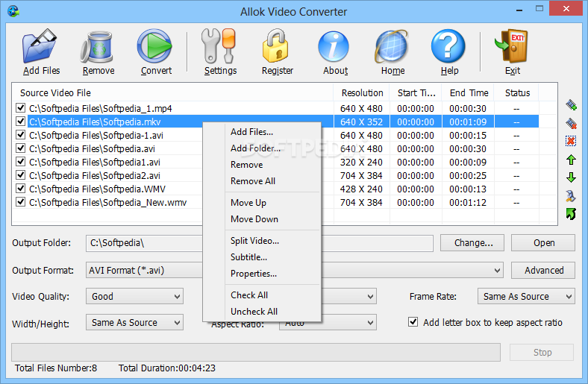Click the Add Files toolbar icon
Viewport: 588px width, 384px height.
coord(40,46)
